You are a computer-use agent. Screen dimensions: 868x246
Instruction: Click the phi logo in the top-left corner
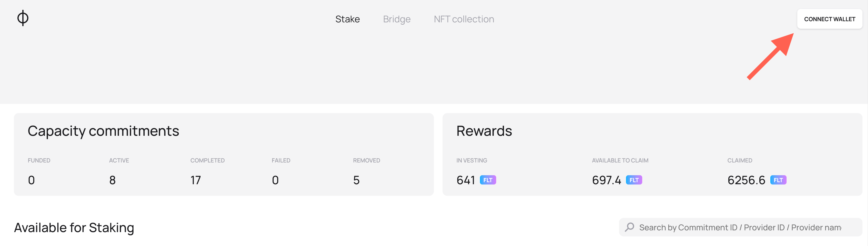tap(23, 19)
